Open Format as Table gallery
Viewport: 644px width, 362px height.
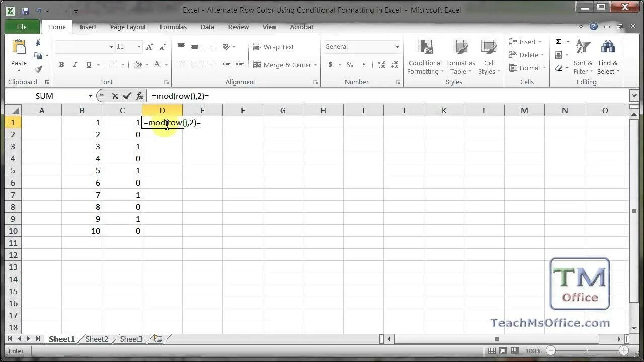(460, 57)
